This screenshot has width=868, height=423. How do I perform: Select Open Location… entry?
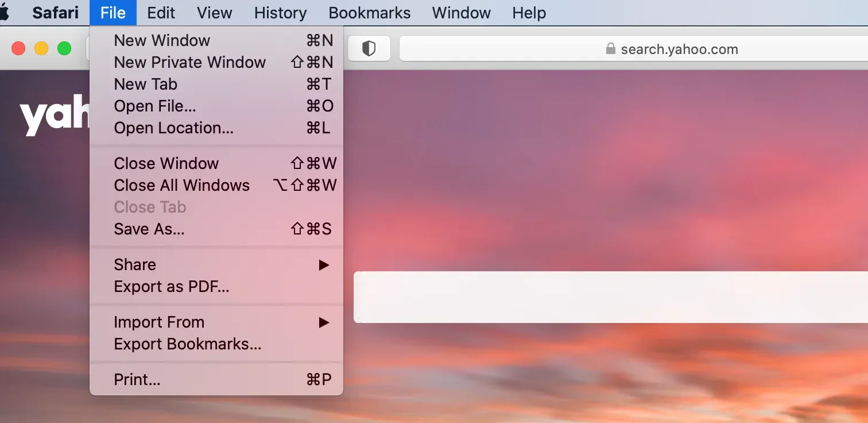pyautogui.click(x=216, y=128)
